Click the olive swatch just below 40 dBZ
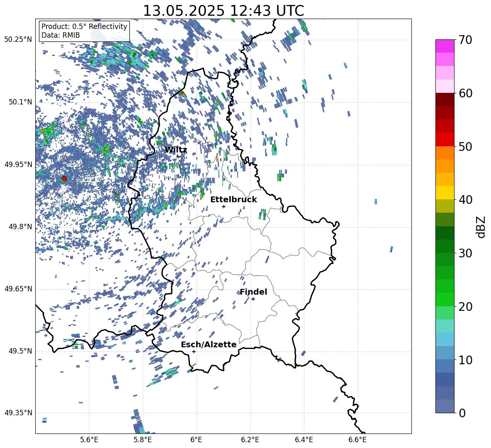 click(x=445, y=206)
